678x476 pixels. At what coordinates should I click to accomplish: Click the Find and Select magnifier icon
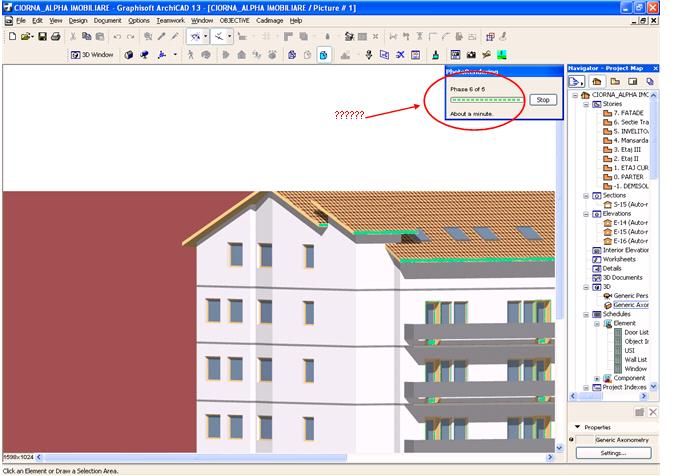148,37
